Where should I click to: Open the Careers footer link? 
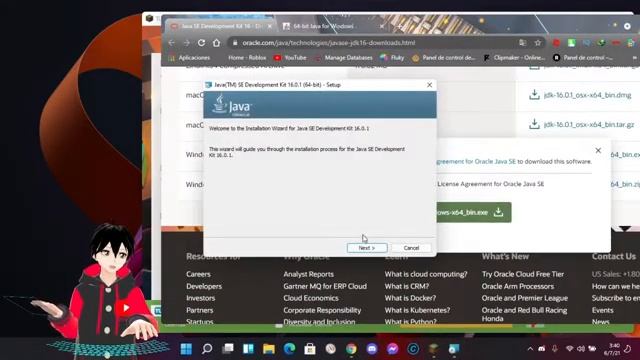(x=198, y=274)
